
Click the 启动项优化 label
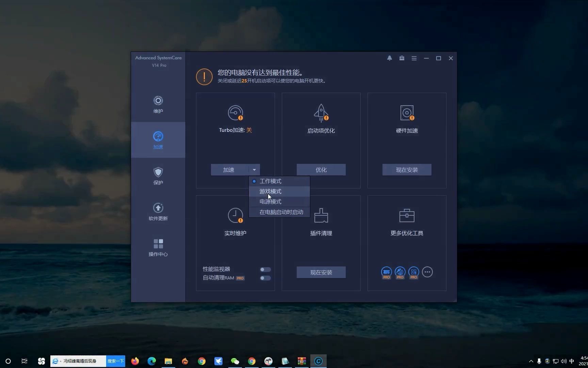tap(321, 131)
